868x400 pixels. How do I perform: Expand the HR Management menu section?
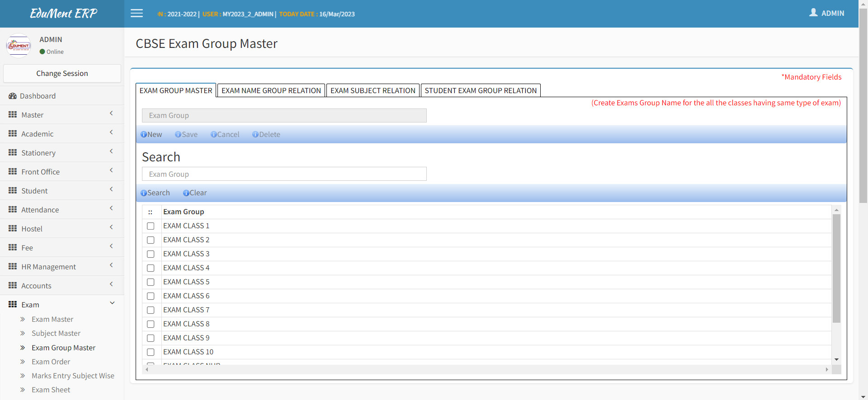[x=62, y=267]
